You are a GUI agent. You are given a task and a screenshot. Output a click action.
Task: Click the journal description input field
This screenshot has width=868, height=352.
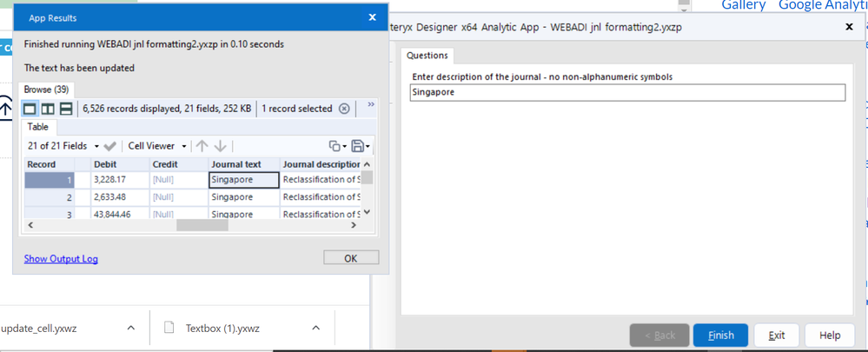point(627,92)
